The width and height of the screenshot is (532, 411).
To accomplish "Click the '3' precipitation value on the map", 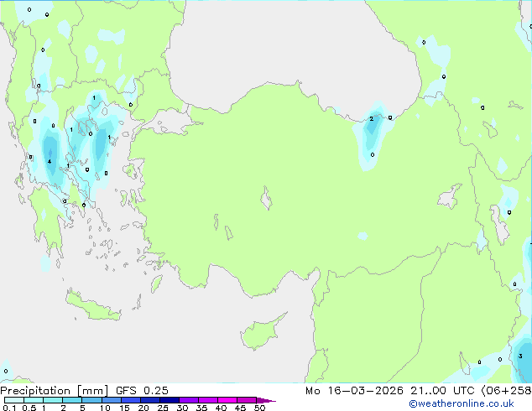I will click(520, 356).
